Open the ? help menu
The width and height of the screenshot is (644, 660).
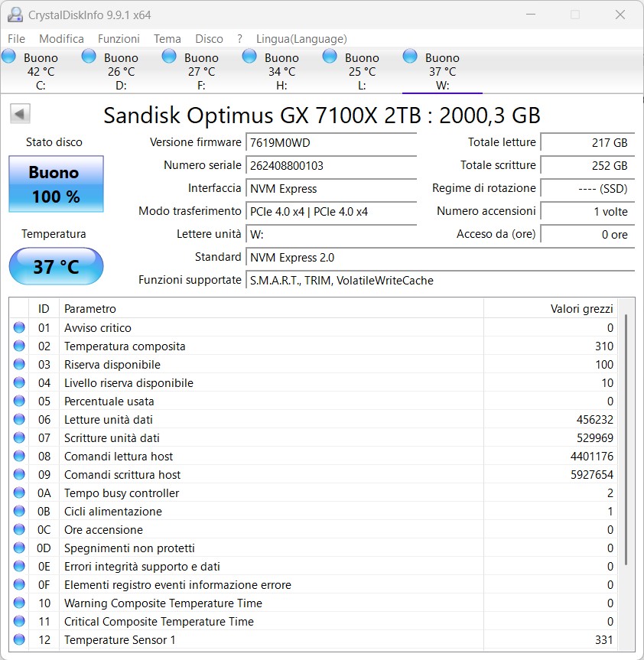pos(239,39)
